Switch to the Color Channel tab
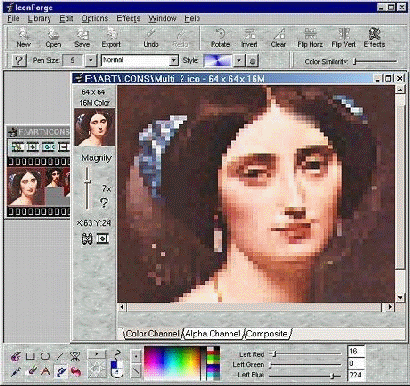Image resolution: width=410 pixels, height=386 pixels. 152,333
